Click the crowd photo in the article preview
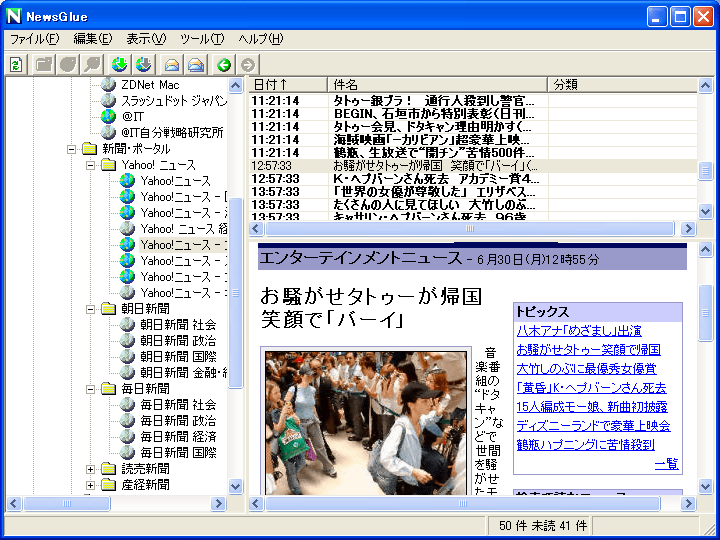This screenshot has height=540, width=720. [x=366, y=423]
